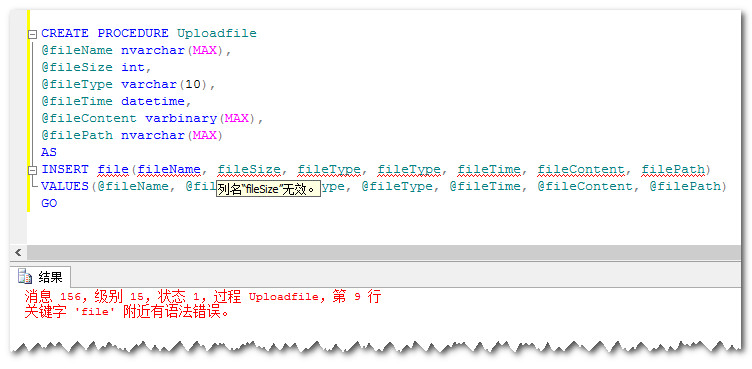This screenshot has width=752, height=369.
Task: Click the varchar data type keyword
Action: click(x=149, y=84)
